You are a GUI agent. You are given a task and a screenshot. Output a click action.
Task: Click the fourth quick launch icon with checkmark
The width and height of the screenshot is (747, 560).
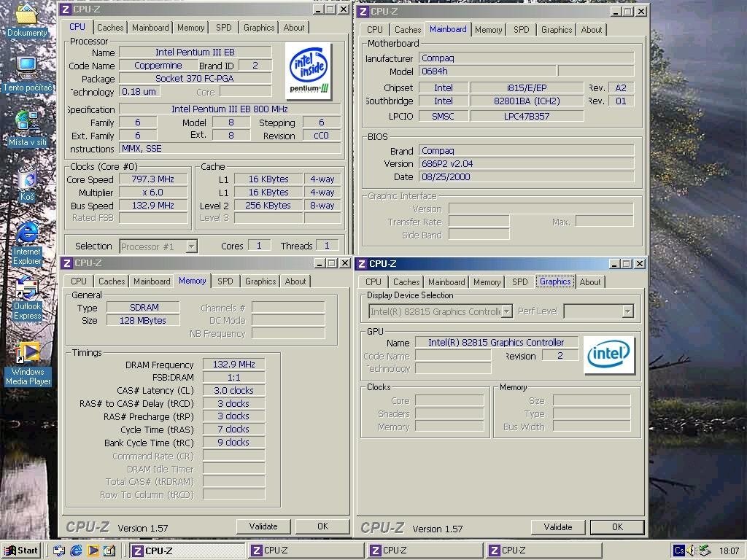pyautogui.click(x=109, y=551)
